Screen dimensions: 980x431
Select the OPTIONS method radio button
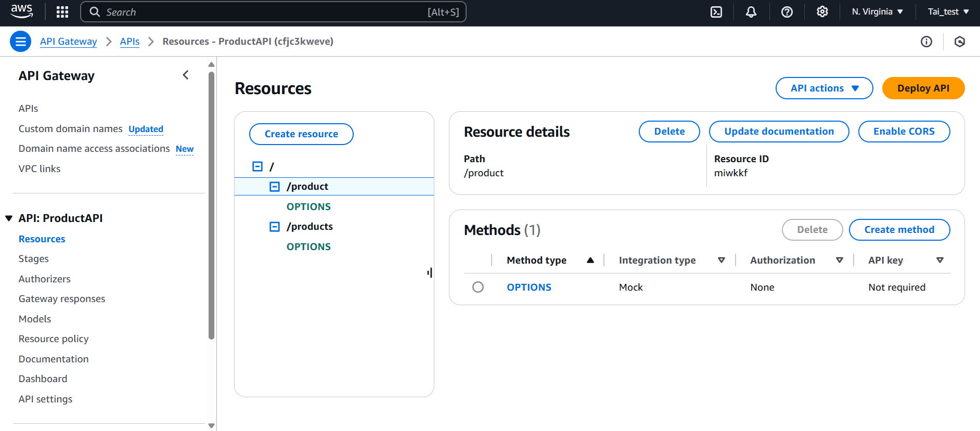[x=478, y=287]
